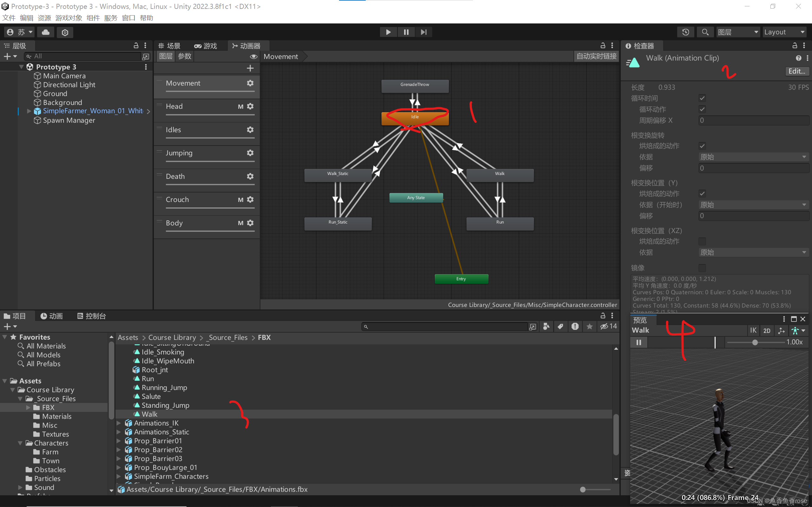812x507 pixels.
Task: Switch to the 控制台 console tab
Action: pos(92,316)
